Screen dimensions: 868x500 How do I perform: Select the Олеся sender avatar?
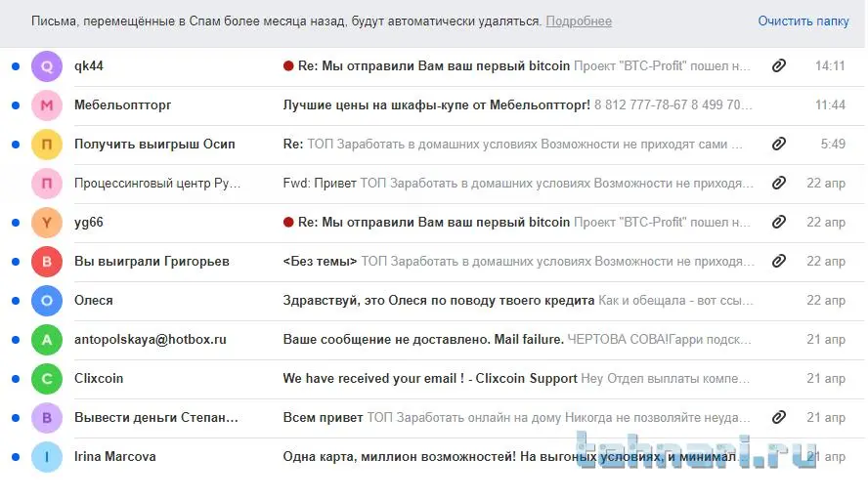coord(47,301)
